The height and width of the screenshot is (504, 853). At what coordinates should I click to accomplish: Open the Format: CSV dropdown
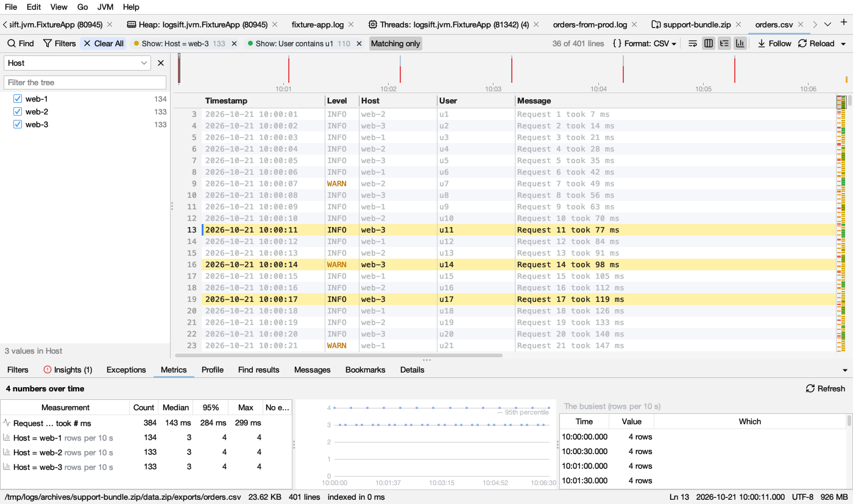click(x=645, y=44)
